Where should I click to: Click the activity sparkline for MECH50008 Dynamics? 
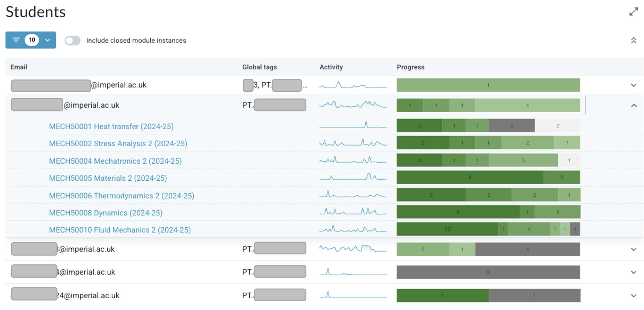click(x=353, y=212)
